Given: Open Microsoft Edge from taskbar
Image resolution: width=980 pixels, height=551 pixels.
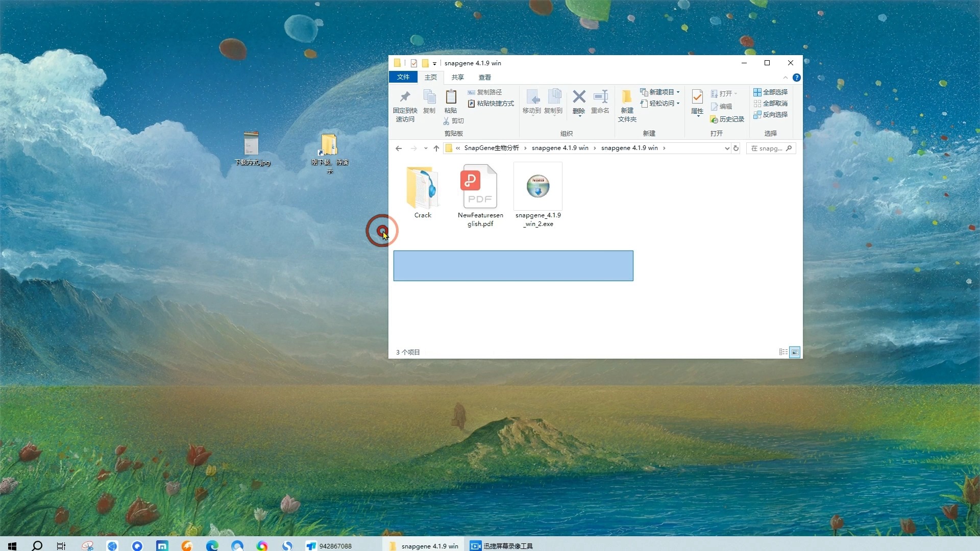Looking at the screenshot, I should point(212,545).
